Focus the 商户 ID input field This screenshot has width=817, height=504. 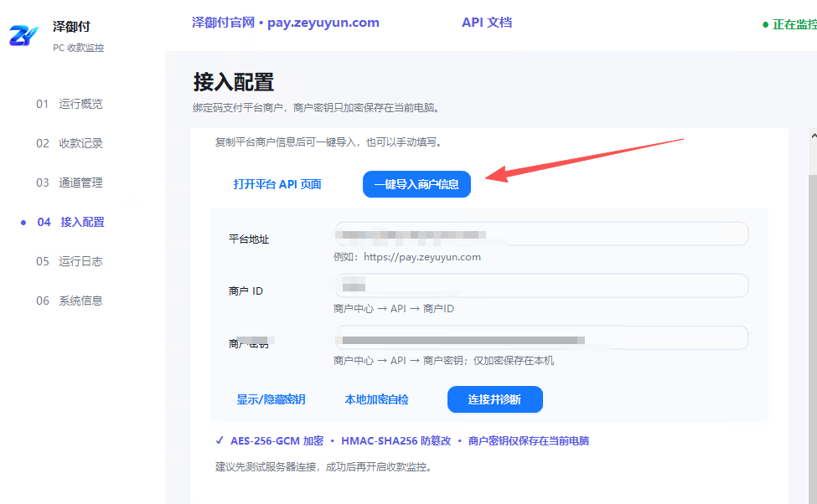click(541, 285)
